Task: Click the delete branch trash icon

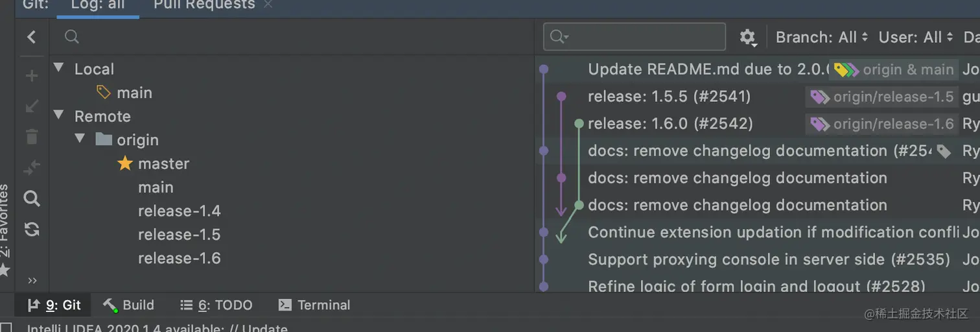Action: pyautogui.click(x=32, y=137)
